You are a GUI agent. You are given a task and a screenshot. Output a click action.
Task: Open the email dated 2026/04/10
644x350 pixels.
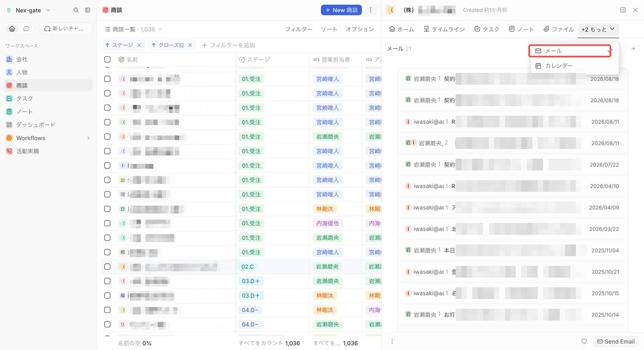(513, 186)
